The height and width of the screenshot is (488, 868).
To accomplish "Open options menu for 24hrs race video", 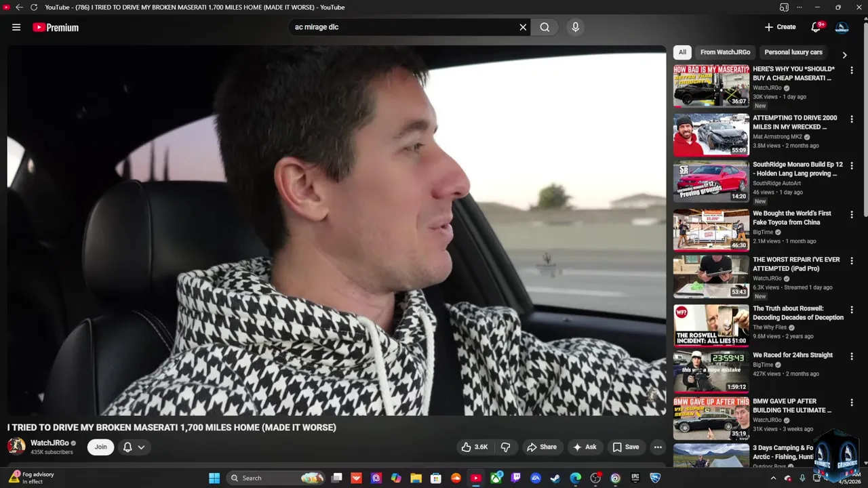I will coord(852,357).
